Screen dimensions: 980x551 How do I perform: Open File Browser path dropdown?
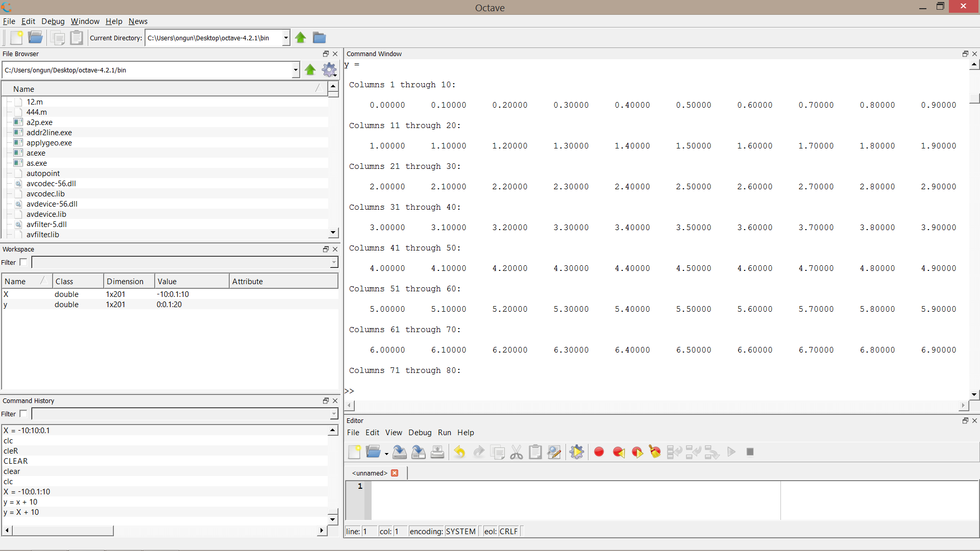pos(296,70)
